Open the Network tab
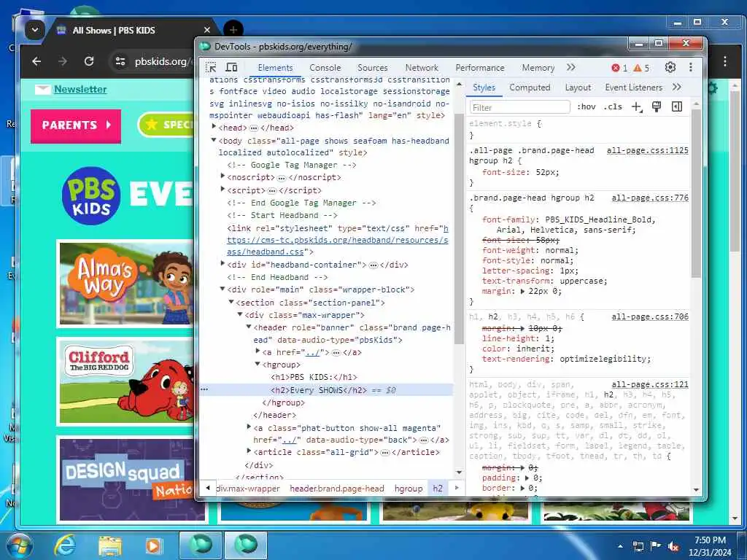 [422, 68]
